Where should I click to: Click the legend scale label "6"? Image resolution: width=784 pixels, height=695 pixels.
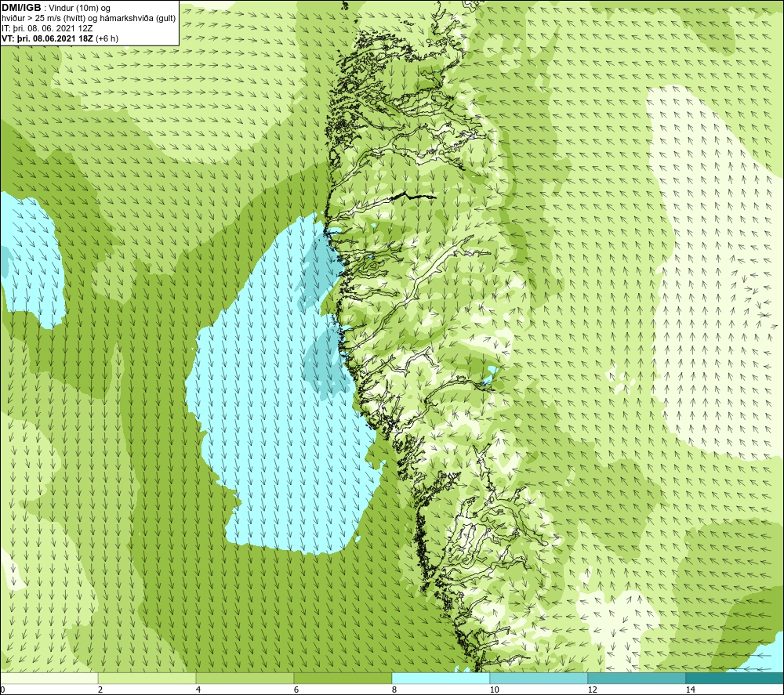[296, 690]
